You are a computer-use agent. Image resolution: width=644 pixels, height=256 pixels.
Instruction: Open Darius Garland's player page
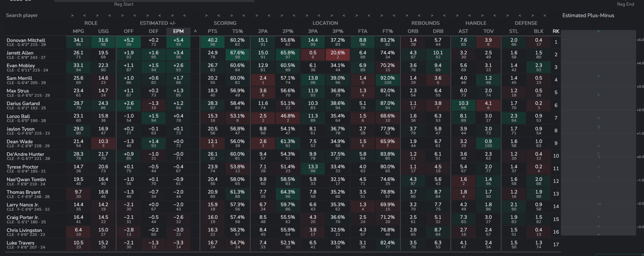pos(23,104)
